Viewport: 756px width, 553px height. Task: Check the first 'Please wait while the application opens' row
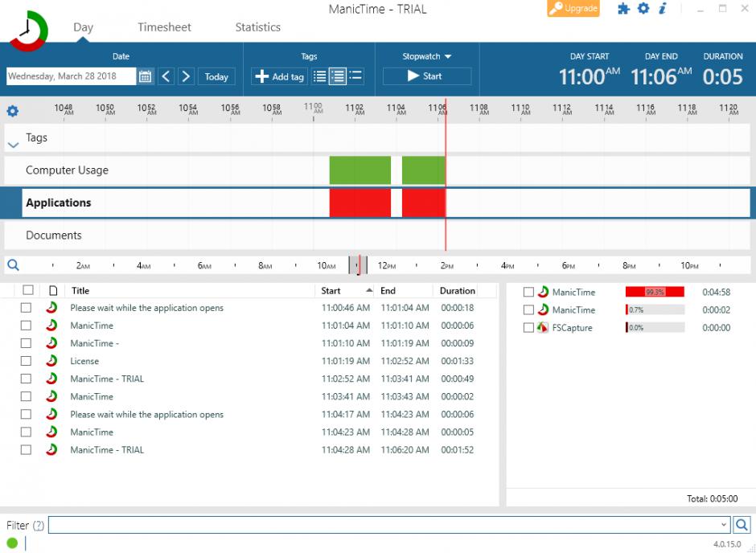pyautogui.click(x=26, y=308)
